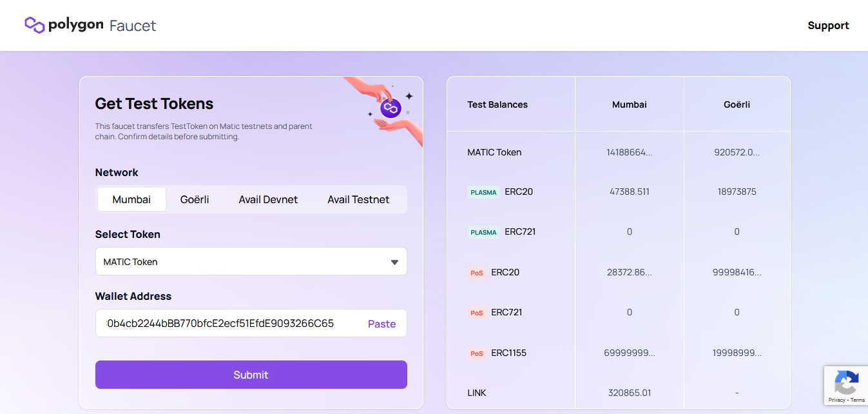
Task: Click the Polygon logo icon
Action: pyautogui.click(x=34, y=25)
